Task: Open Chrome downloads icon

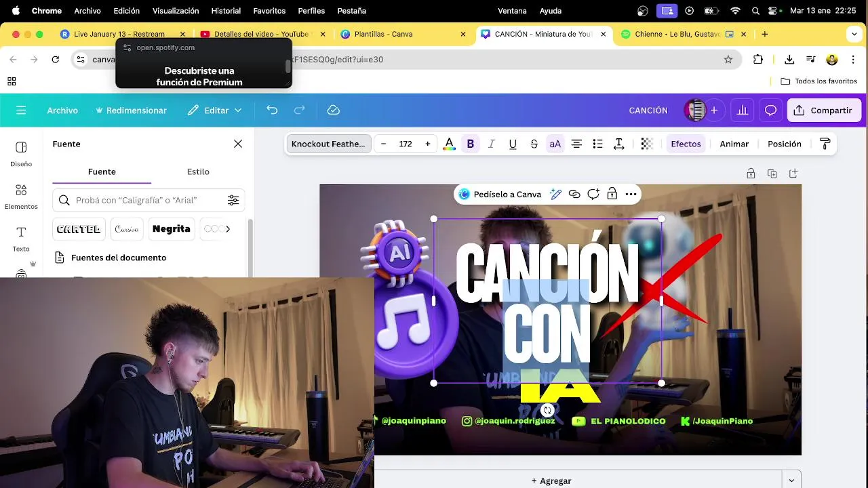Action: pos(789,60)
